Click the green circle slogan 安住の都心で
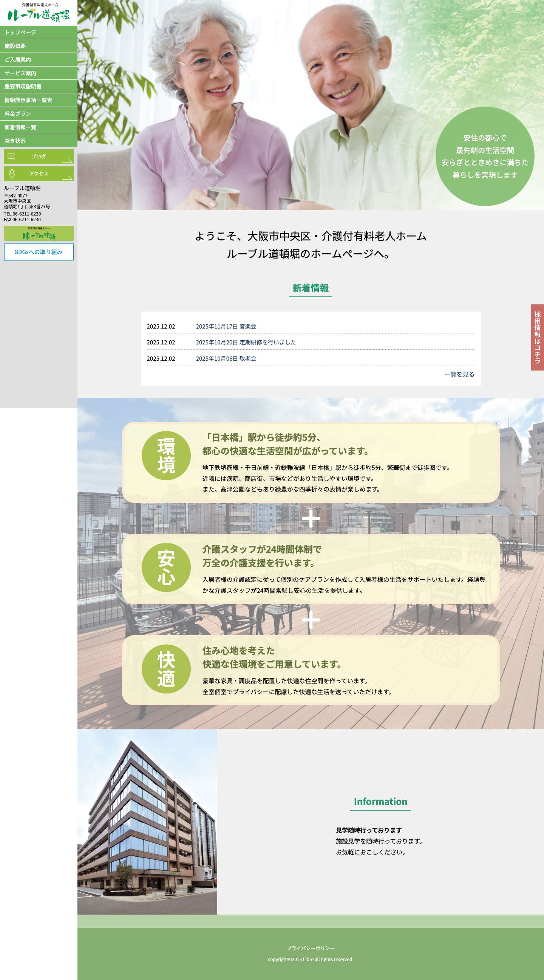This screenshot has width=544, height=980. pyautogui.click(x=485, y=157)
